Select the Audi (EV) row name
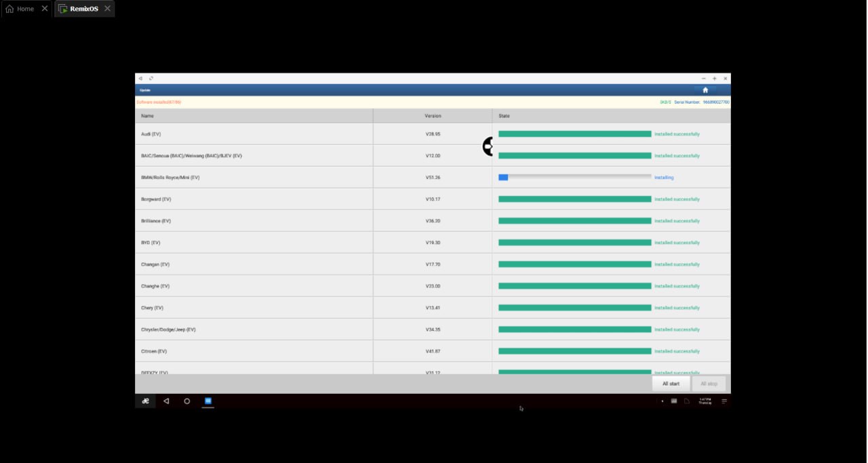The height and width of the screenshot is (463, 868). [x=151, y=134]
